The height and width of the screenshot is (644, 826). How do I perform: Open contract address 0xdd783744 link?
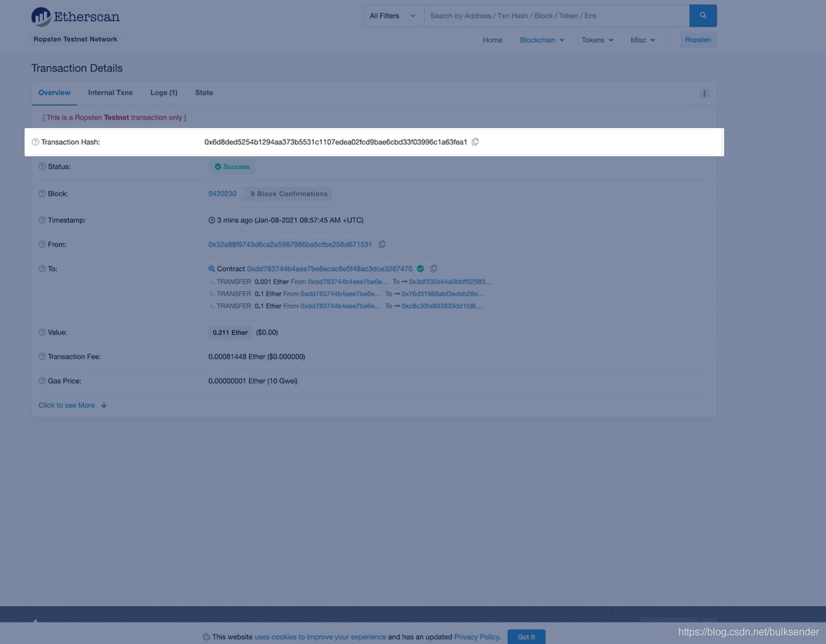point(330,269)
